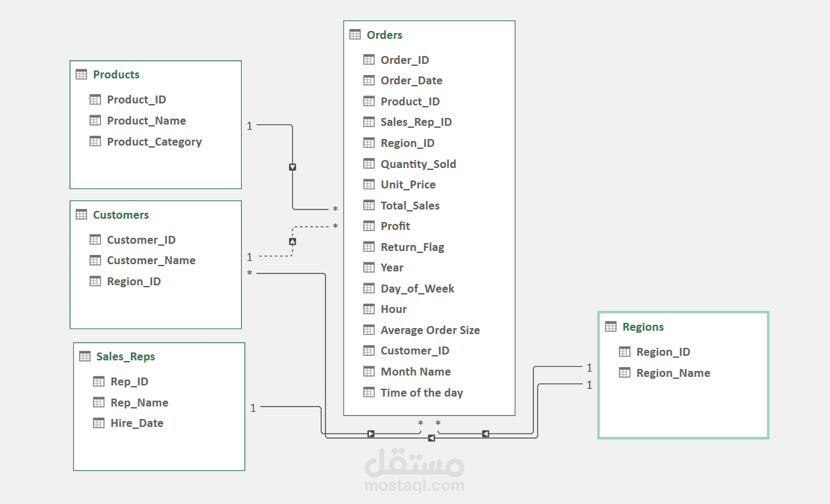Select the Customer_Name field in Customers
This screenshot has height=504, width=830.
(151, 260)
